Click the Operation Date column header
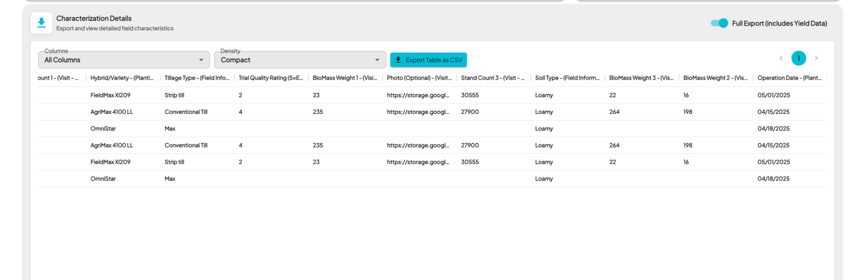The height and width of the screenshot is (280, 868). tap(789, 78)
